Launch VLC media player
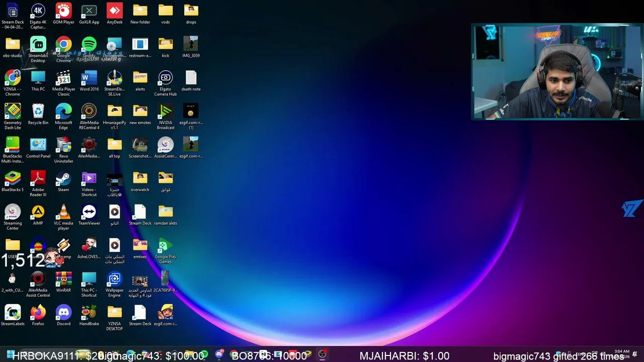The image size is (644, 362). pos(63,217)
